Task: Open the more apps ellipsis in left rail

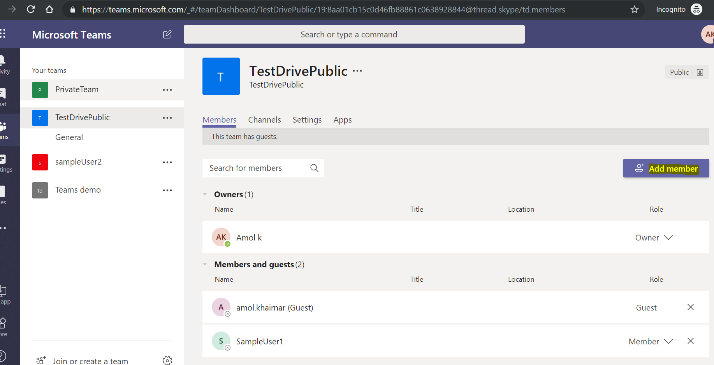Action: (x=3, y=228)
